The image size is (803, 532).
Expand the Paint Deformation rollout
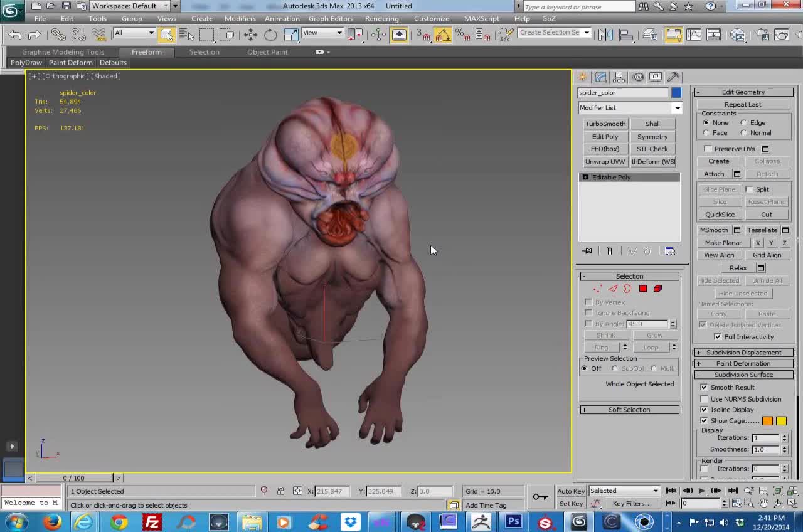(x=743, y=363)
